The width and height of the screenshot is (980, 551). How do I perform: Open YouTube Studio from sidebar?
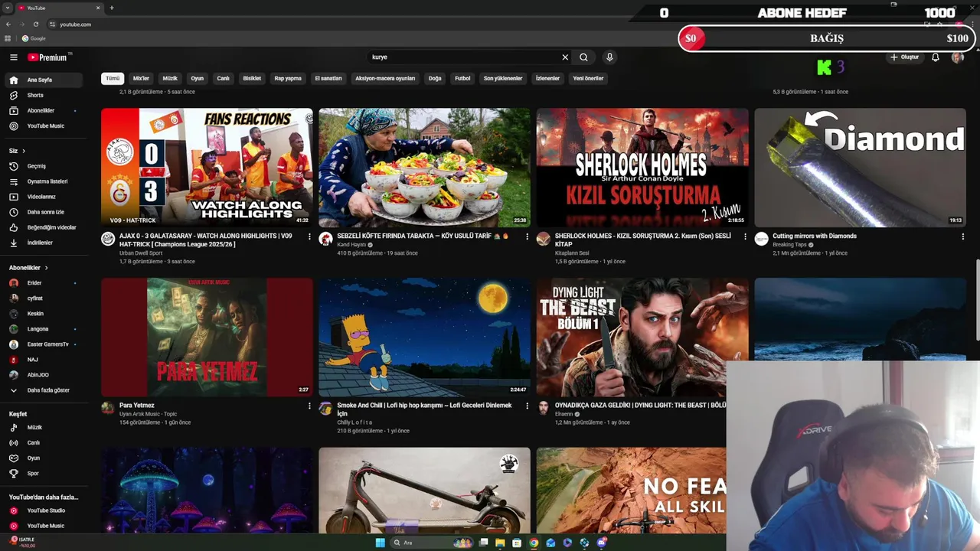[46, 510]
